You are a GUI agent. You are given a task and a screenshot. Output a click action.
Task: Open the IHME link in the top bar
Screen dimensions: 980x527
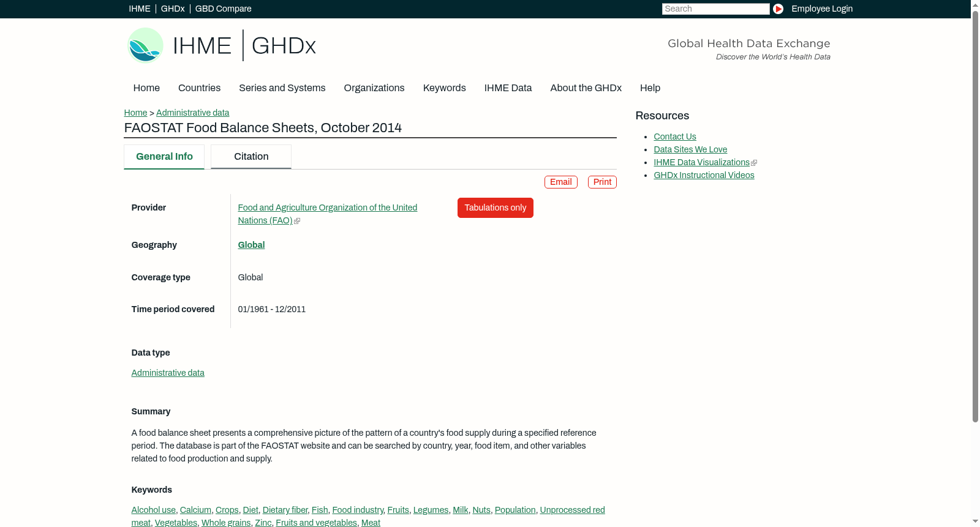pyautogui.click(x=140, y=9)
